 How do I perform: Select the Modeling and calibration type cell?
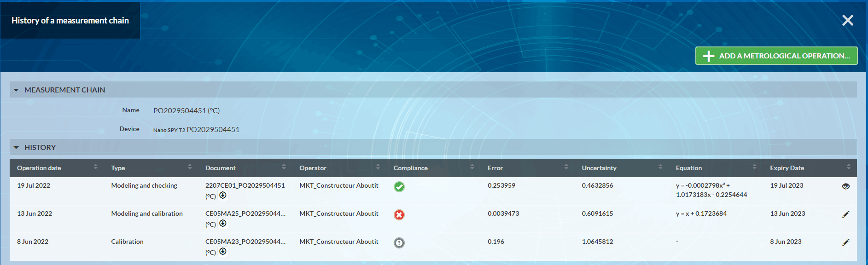(x=147, y=213)
